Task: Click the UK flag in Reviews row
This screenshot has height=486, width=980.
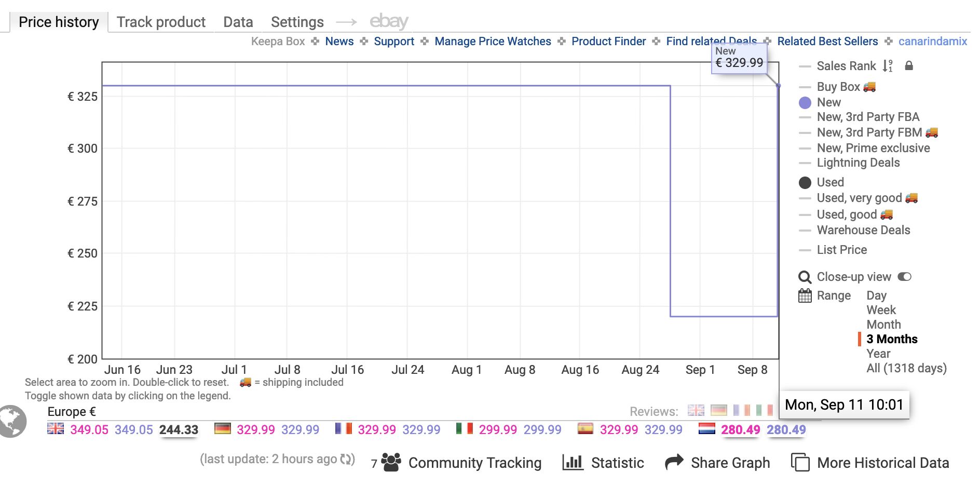Action: coord(696,411)
